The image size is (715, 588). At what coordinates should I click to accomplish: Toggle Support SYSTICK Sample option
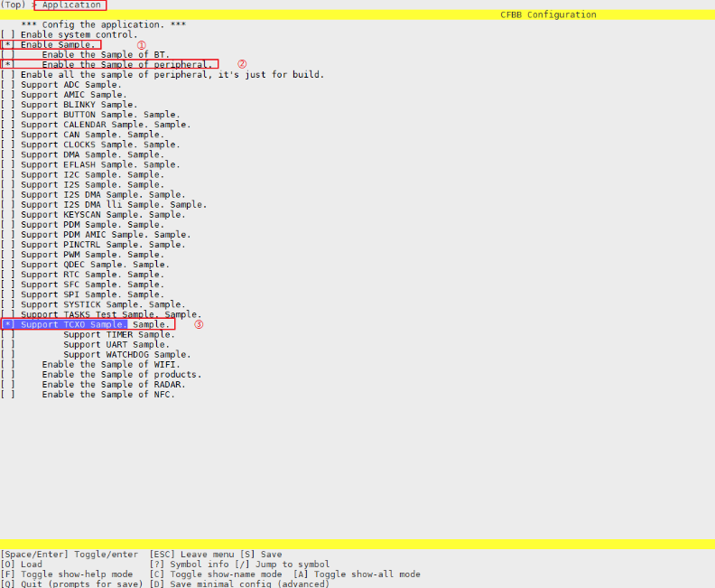[8, 304]
